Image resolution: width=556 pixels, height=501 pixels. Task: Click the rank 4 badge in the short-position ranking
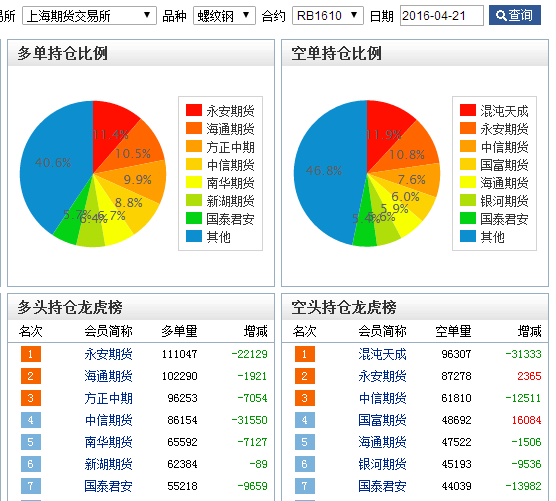pyautogui.click(x=305, y=420)
